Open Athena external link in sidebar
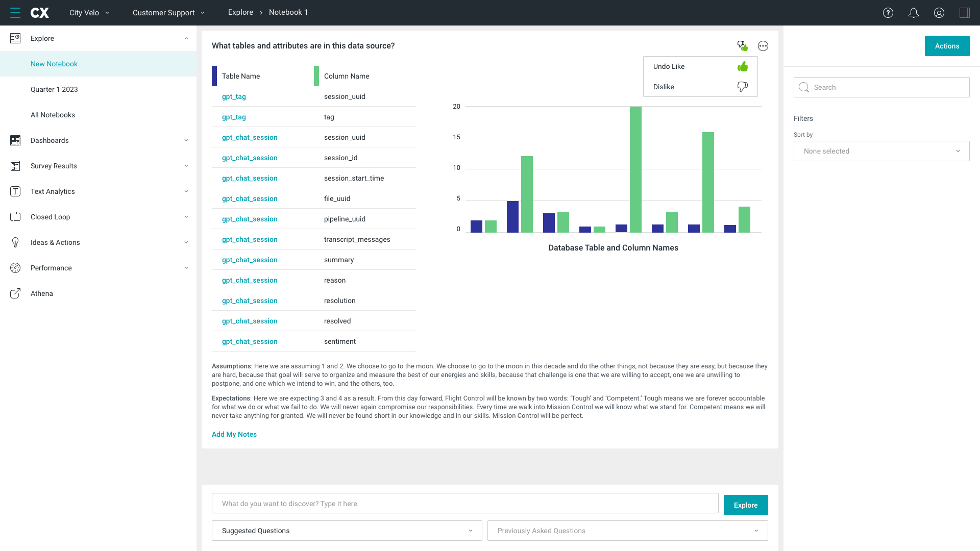 42,293
